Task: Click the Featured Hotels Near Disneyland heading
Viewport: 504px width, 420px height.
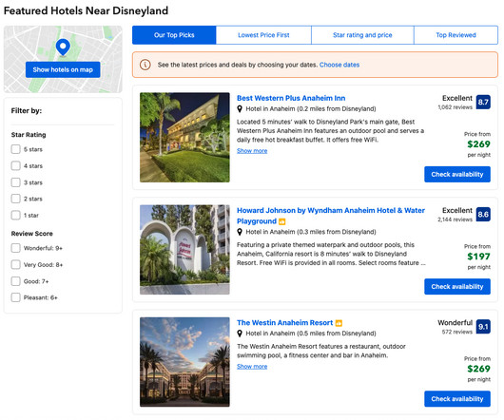Action: tap(86, 10)
